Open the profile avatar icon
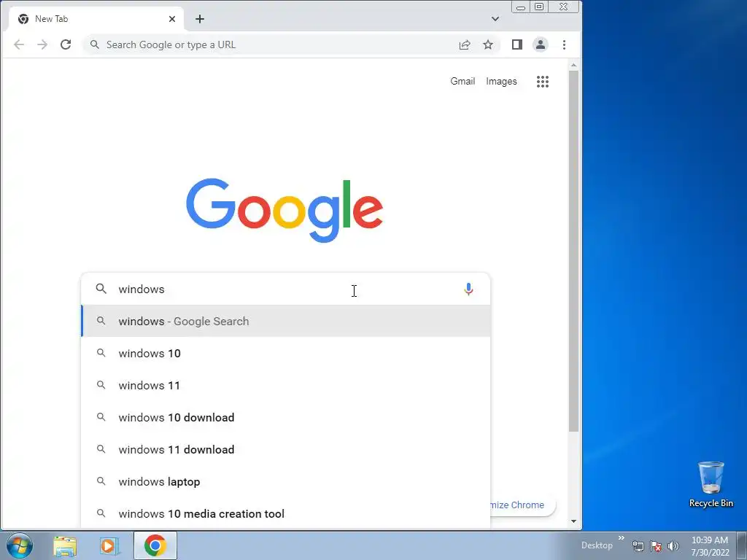747x560 pixels. point(541,44)
